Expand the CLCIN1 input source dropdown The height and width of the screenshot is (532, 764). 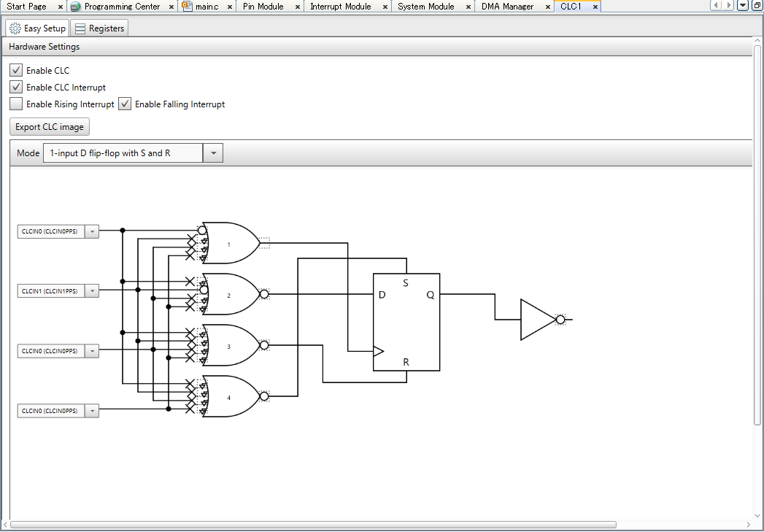click(x=92, y=291)
